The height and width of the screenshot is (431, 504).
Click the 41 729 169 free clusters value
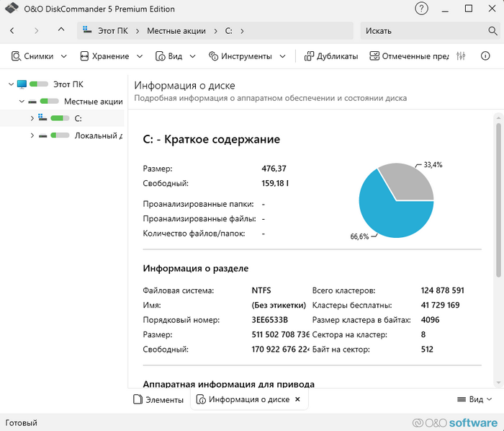pyautogui.click(x=440, y=305)
